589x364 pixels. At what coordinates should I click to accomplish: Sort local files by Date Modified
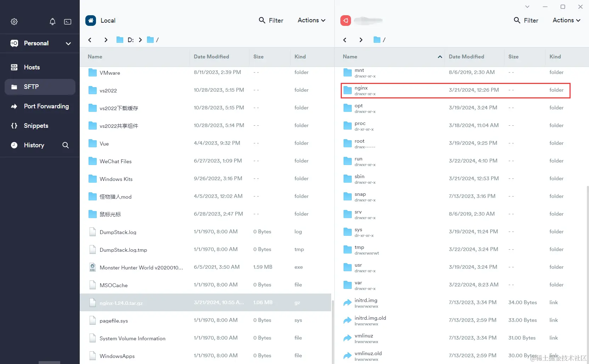[x=211, y=57]
